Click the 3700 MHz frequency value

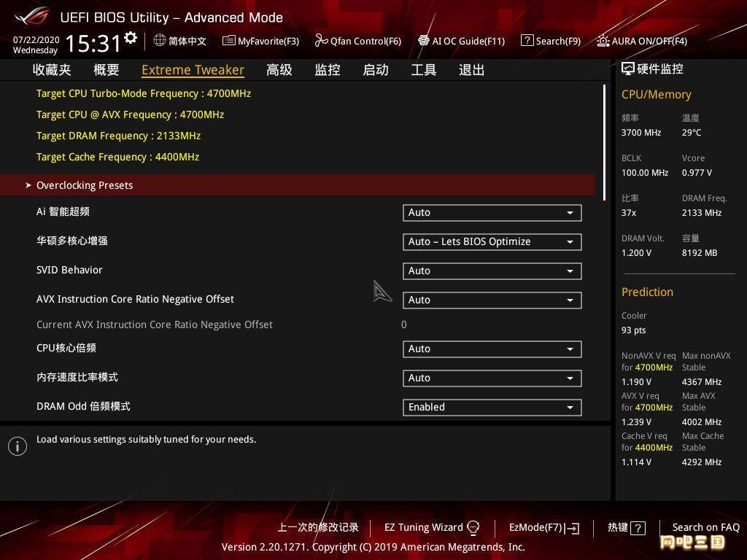coord(641,133)
